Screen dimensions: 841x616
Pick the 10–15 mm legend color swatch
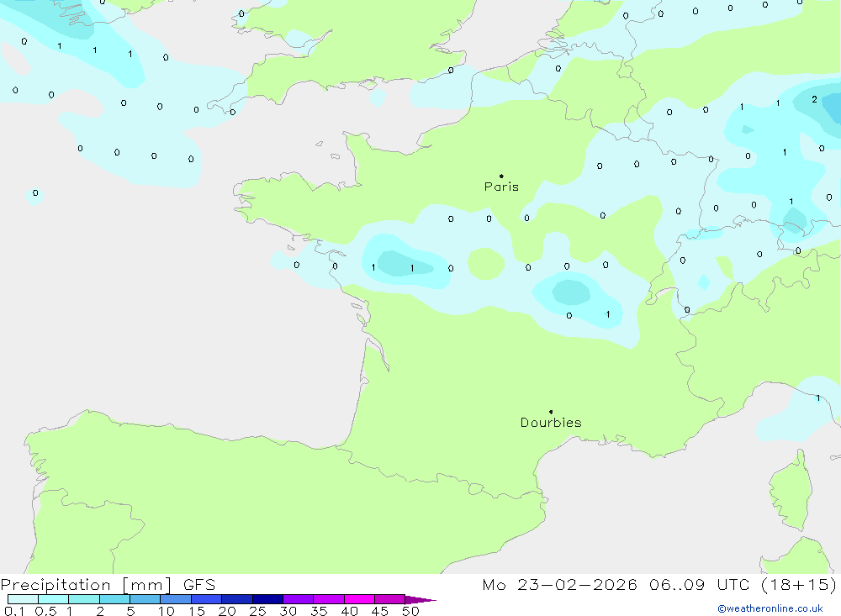coord(176,599)
